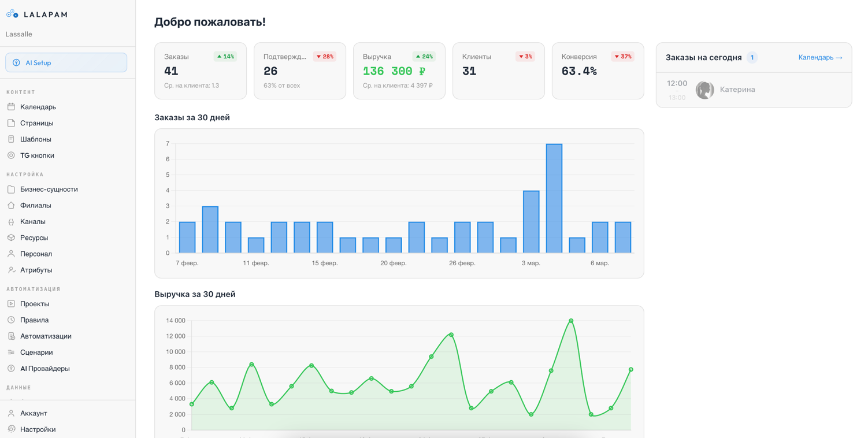Click the Calendar icon in sidebar
The height and width of the screenshot is (438, 868).
pyautogui.click(x=11, y=107)
